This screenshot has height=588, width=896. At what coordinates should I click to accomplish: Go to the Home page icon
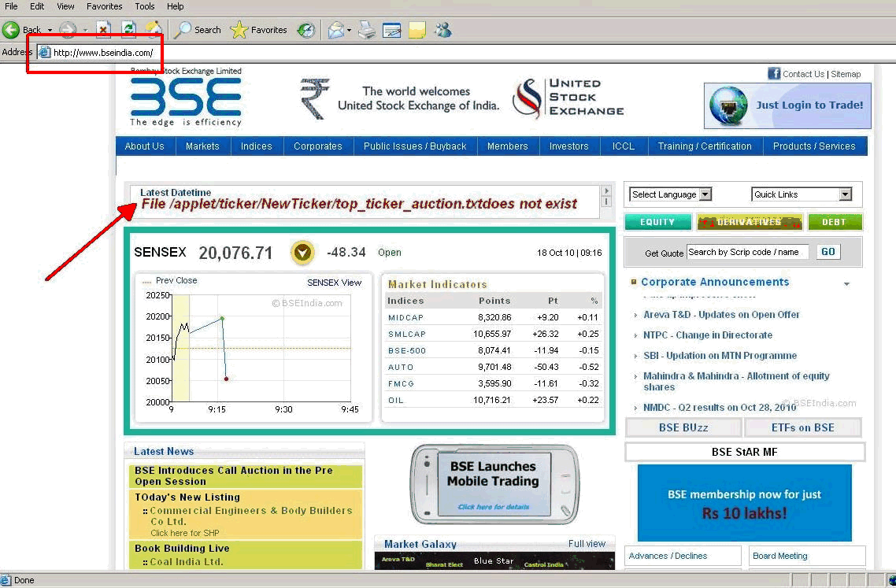point(154,30)
